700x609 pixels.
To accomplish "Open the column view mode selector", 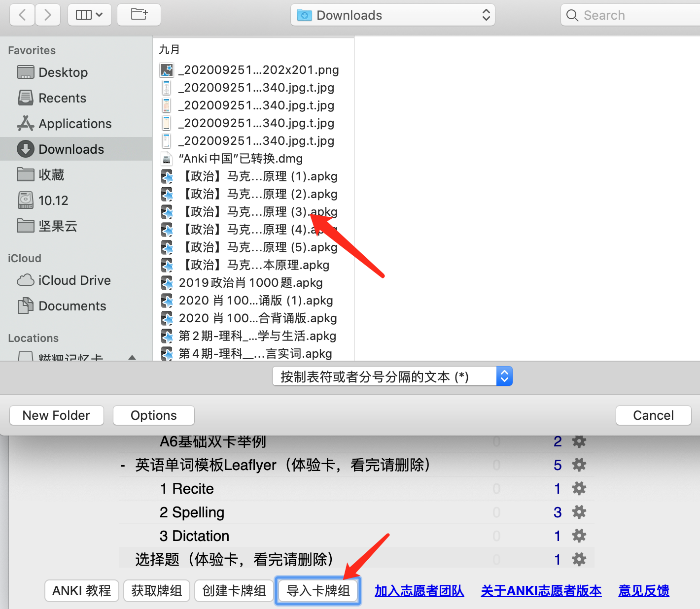I will coord(89,15).
